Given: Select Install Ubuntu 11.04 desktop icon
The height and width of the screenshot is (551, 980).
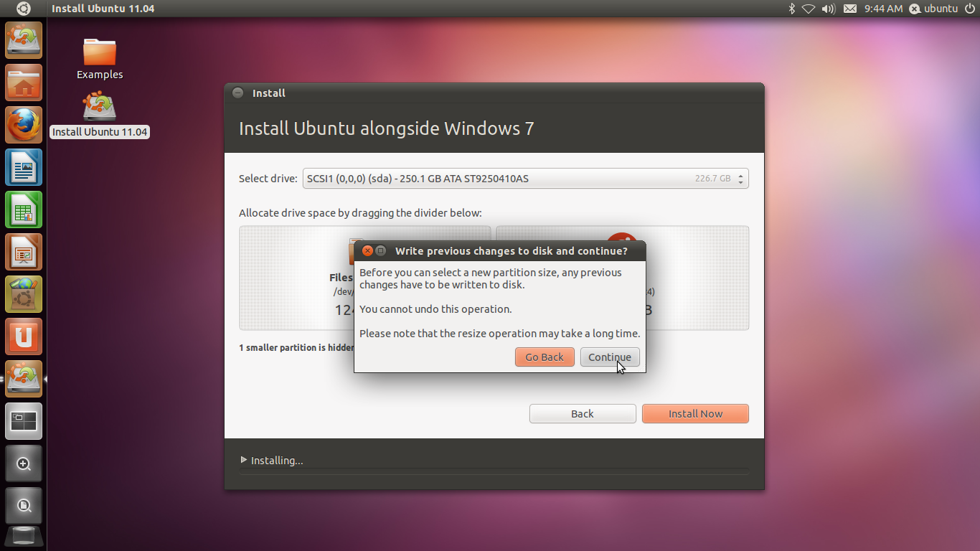Looking at the screenshot, I should (100, 115).
